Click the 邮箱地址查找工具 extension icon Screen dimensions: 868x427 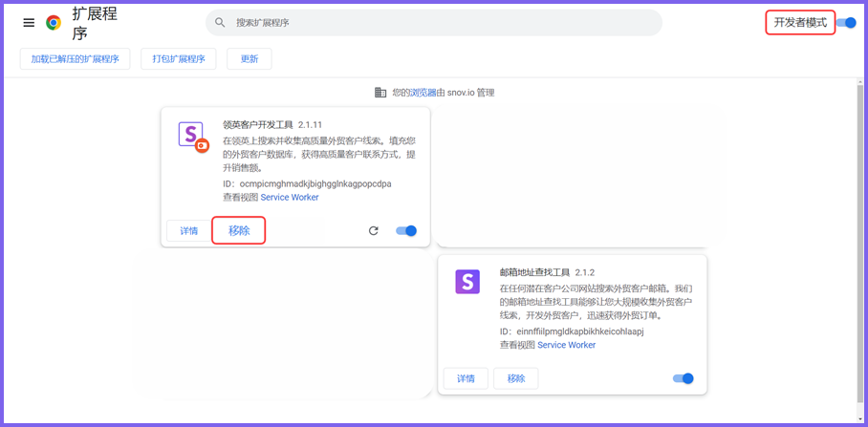[467, 282]
